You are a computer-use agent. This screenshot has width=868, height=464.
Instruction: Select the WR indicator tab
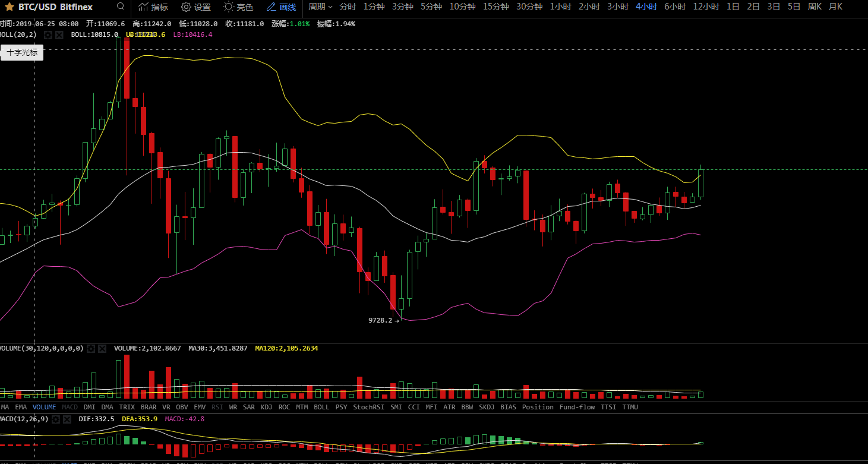tap(233, 408)
